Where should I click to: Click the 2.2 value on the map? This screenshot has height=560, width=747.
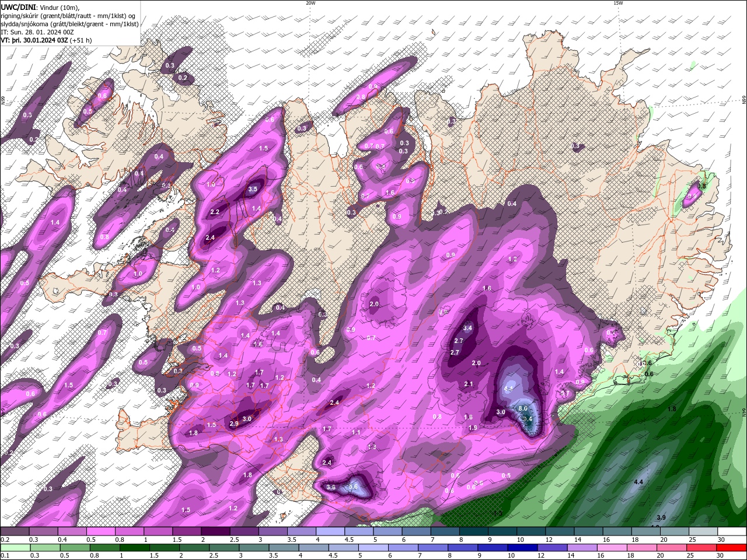[x=215, y=212]
